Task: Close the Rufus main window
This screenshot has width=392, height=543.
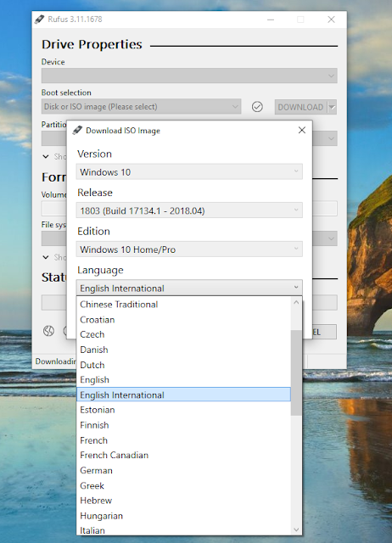Action: click(x=331, y=20)
